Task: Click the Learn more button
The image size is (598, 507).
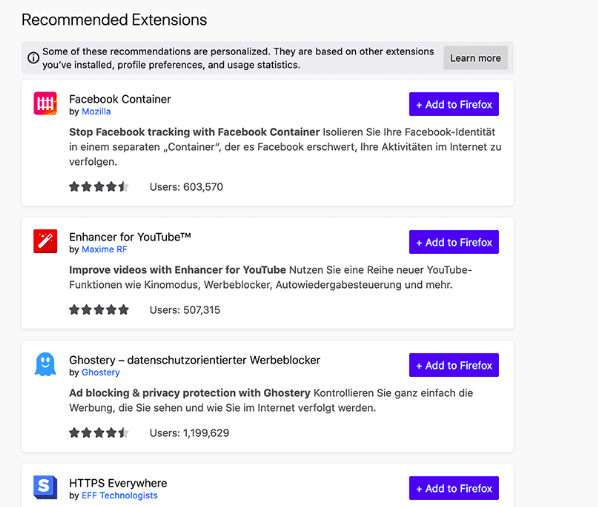Action: (x=476, y=58)
